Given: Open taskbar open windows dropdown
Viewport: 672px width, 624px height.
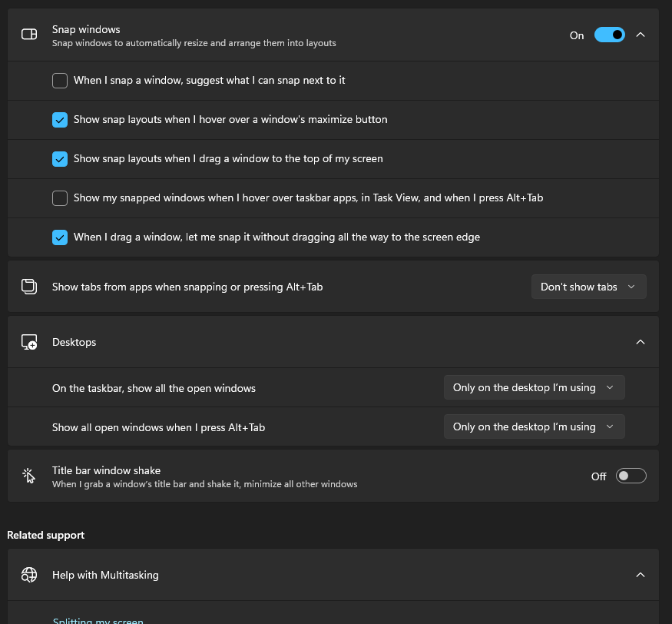Looking at the screenshot, I should 534,387.
